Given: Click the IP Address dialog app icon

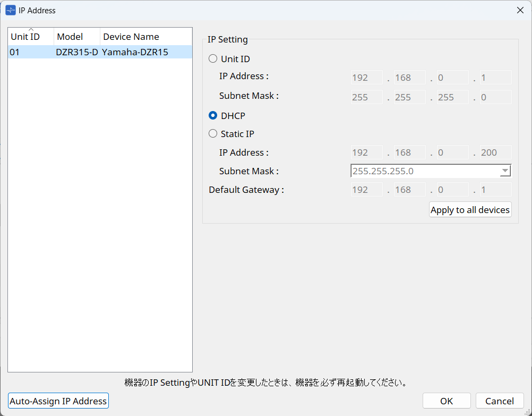Looking at the screenshot, I should (x=10, y=10).
